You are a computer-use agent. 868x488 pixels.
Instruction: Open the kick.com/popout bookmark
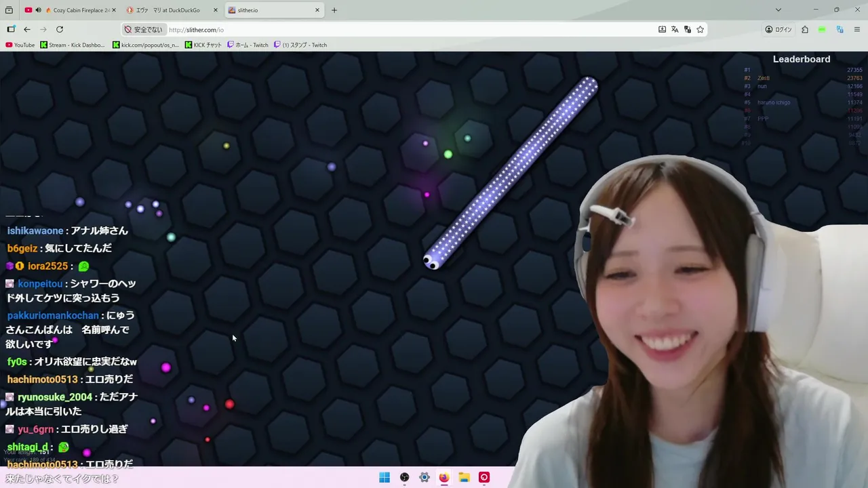pyautogui.click(x=146, y=45)
